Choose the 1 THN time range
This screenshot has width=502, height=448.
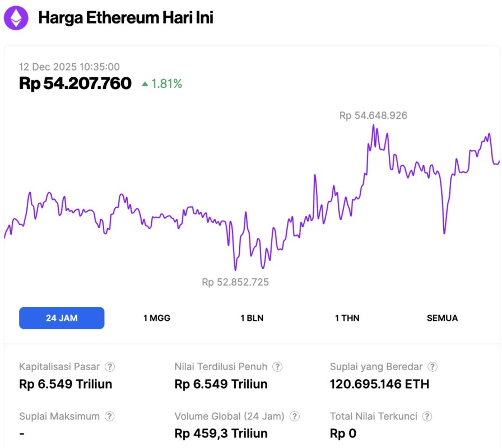coord(347,318)
